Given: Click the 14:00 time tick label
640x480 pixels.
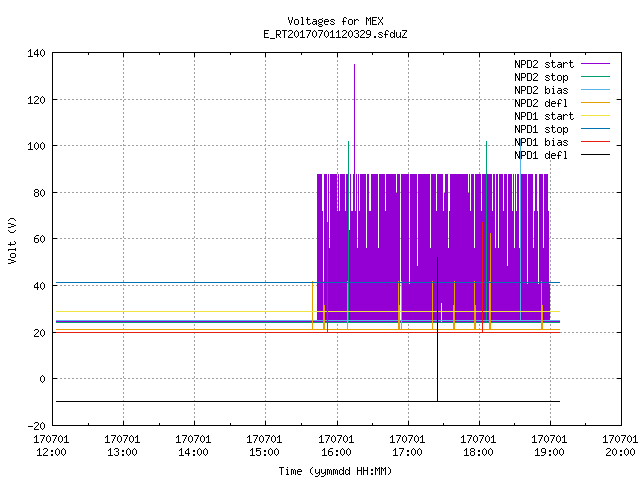Looking at the screenshot, I should 193,452.
